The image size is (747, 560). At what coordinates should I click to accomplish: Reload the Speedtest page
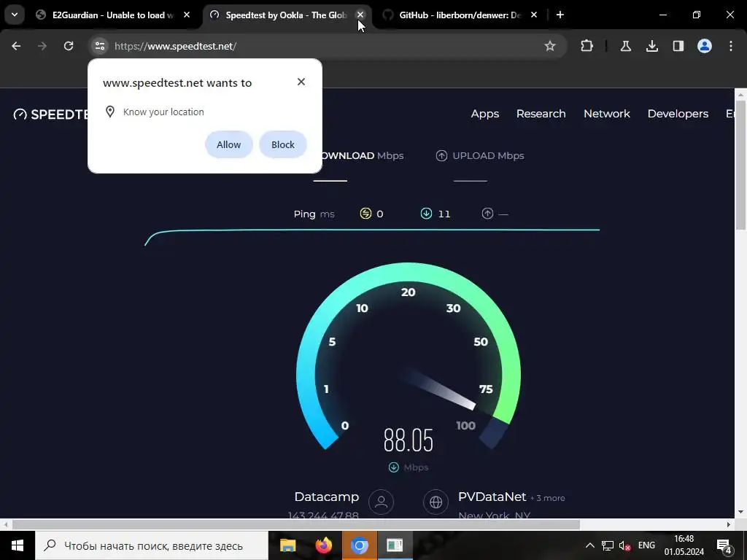(x=69, y=46)
